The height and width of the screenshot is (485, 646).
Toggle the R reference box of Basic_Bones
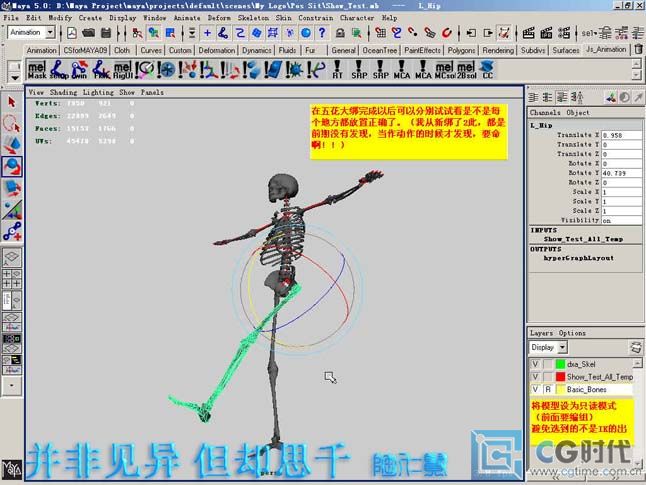coord(548,389)
